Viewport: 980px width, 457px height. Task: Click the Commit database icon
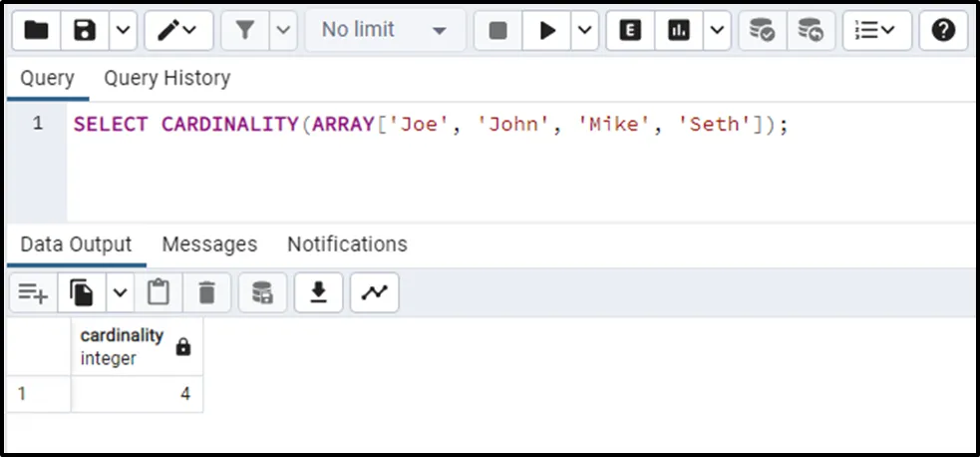[x=763, y=31]
